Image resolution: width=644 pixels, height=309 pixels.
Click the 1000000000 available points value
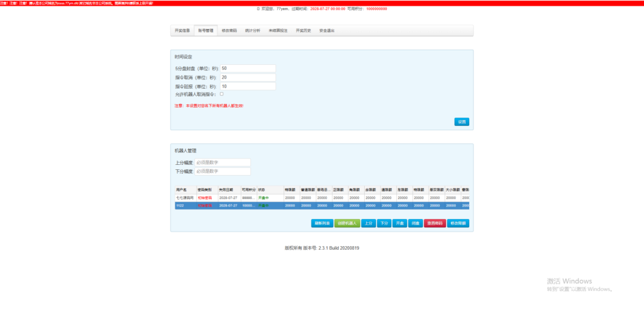pyautogui.click(x=377, y=9)
